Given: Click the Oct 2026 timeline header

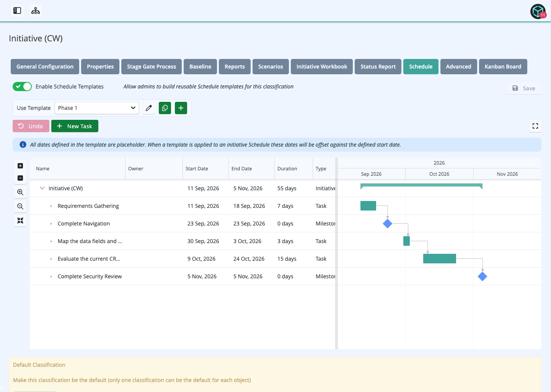Looking at the screenshot, I should click(439, 174).
